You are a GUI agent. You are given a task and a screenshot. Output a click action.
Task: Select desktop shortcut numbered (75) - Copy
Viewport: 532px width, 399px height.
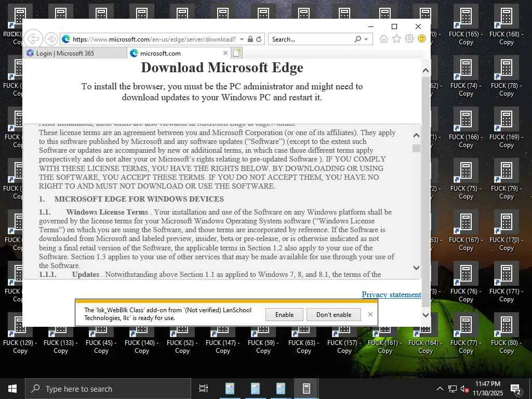(x=465, y=180)
